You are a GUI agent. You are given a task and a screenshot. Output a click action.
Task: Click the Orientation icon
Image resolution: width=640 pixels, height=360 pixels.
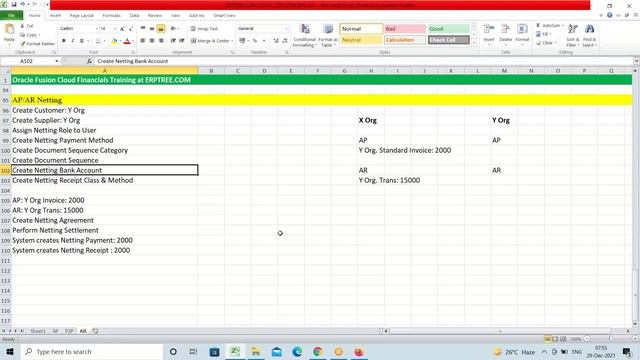(174, 29)
